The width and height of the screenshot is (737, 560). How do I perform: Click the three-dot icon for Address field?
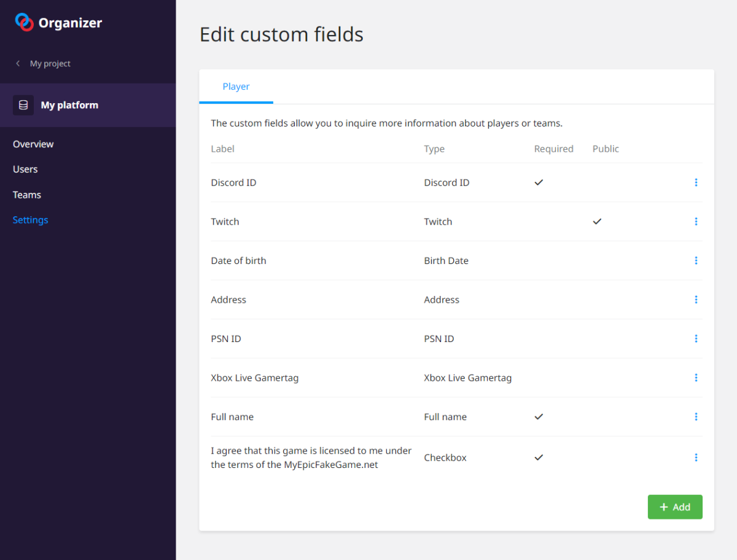pos(696,300)
